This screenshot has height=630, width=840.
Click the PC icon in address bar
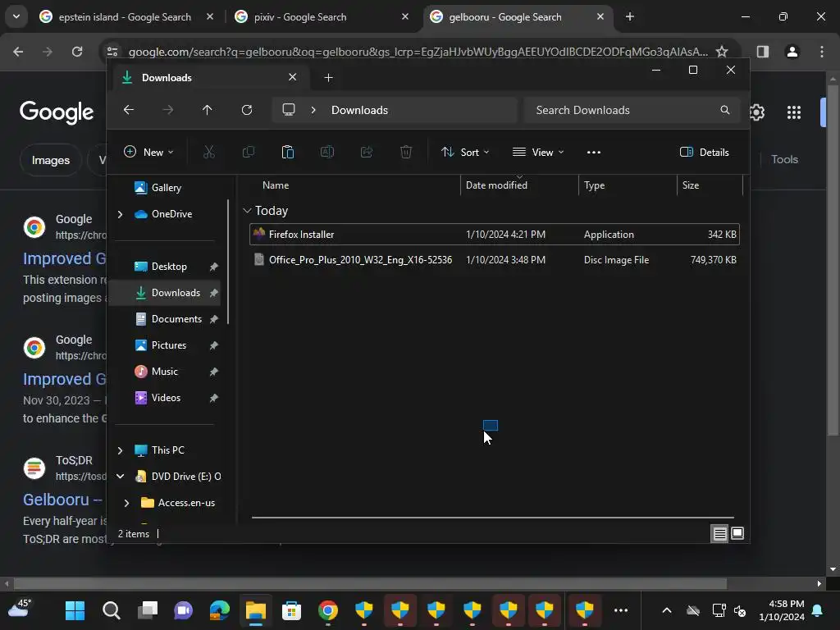(x=289, y=110)
